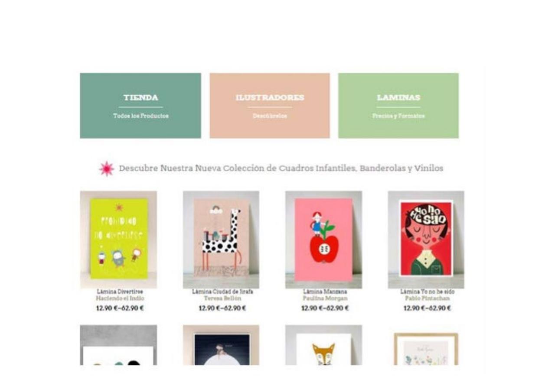
Task: Open the giraffe Ciudad de Jirafa thumbnail
Action: (221, 240)
